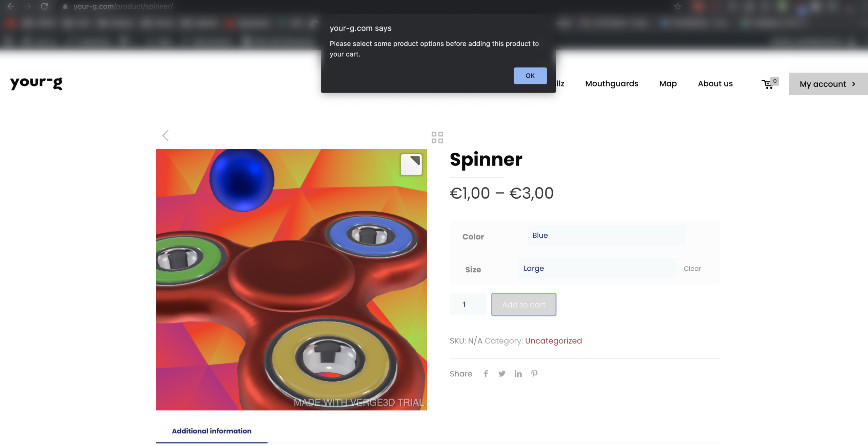
Task: Dismiss the alert with OK button
Action: click(x=530, y=76)
